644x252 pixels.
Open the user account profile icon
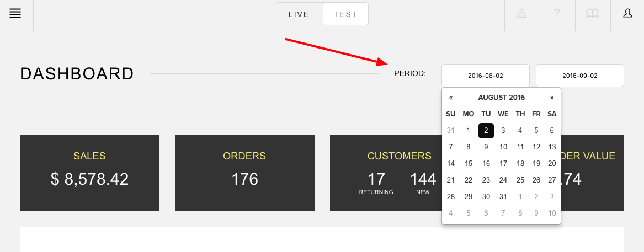(x=627, y=14)
